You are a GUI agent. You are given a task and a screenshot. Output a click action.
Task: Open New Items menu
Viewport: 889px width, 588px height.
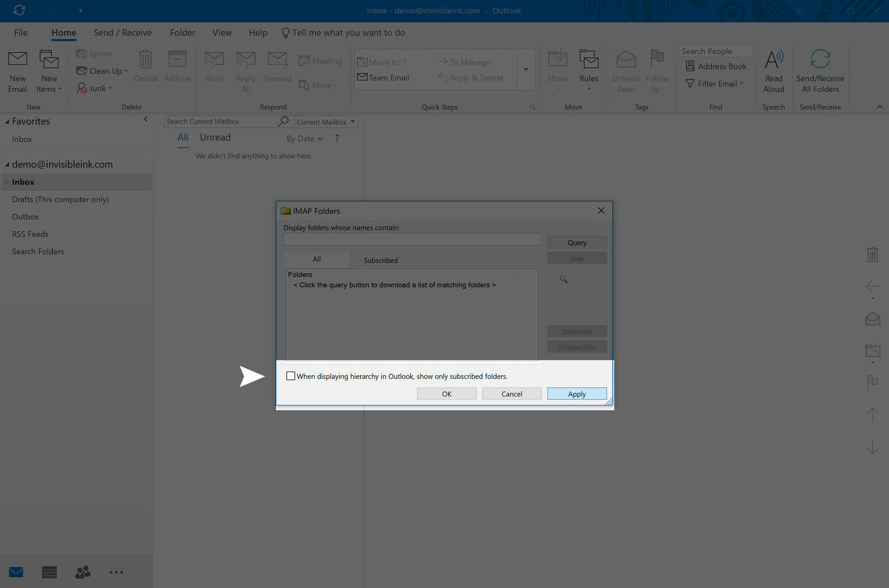[49, 71]
